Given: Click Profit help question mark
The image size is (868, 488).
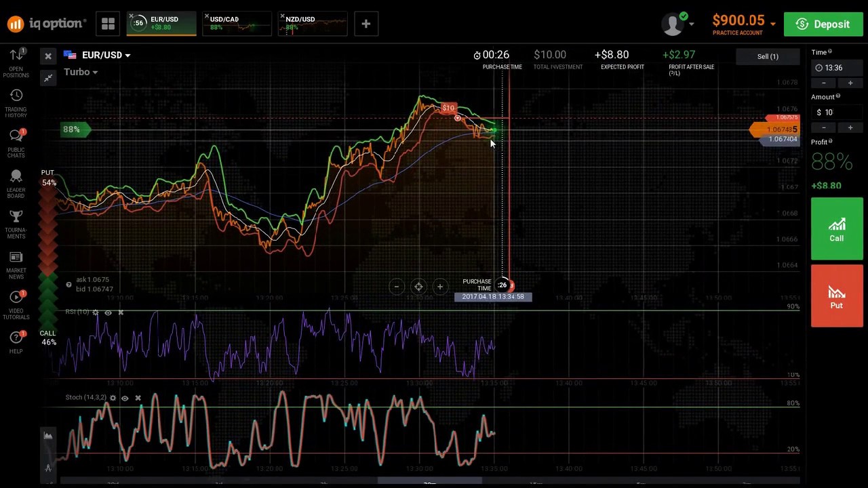Looking at the screenshot, I should tap(831, 142).
